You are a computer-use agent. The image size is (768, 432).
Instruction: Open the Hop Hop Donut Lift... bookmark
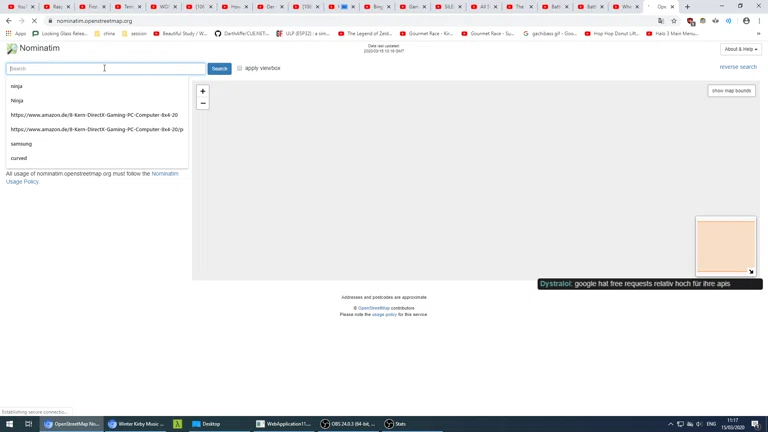612,34
